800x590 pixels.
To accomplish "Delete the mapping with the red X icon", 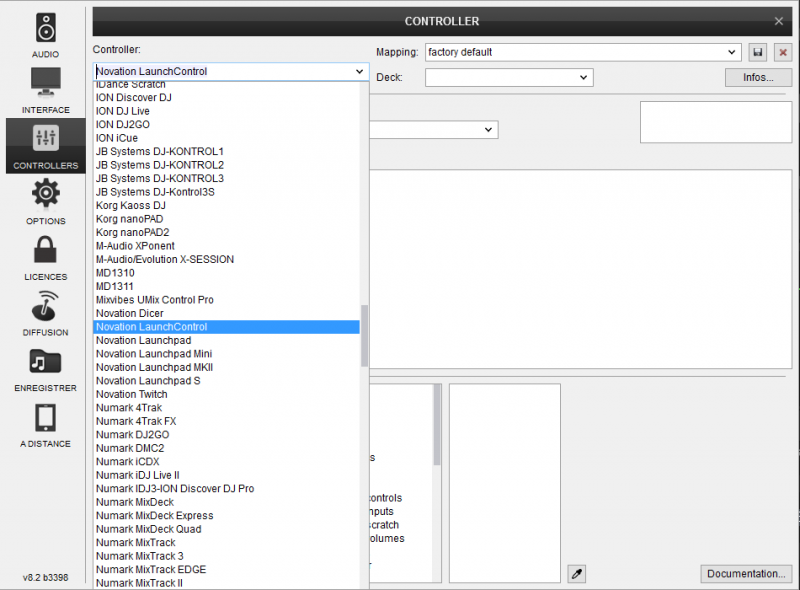I will pyautogui.click(x=783, y=52).
